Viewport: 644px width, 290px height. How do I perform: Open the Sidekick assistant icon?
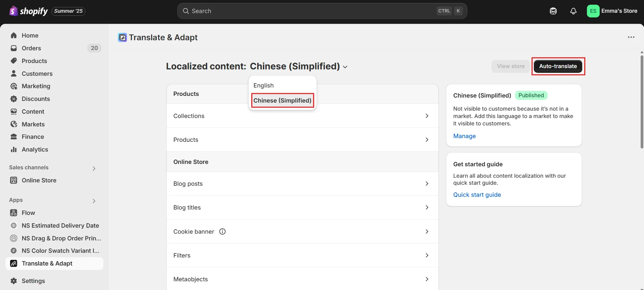[553, 11]
